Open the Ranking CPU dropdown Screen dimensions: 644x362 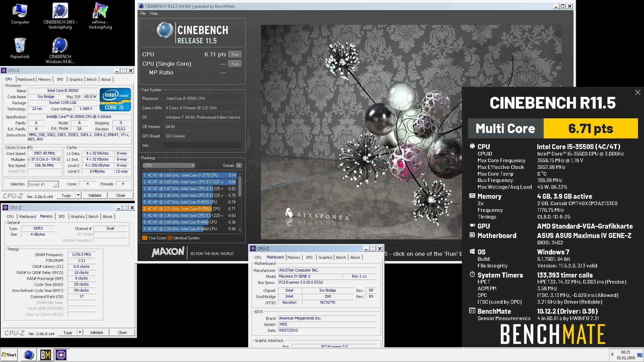[x=169, y=166]
